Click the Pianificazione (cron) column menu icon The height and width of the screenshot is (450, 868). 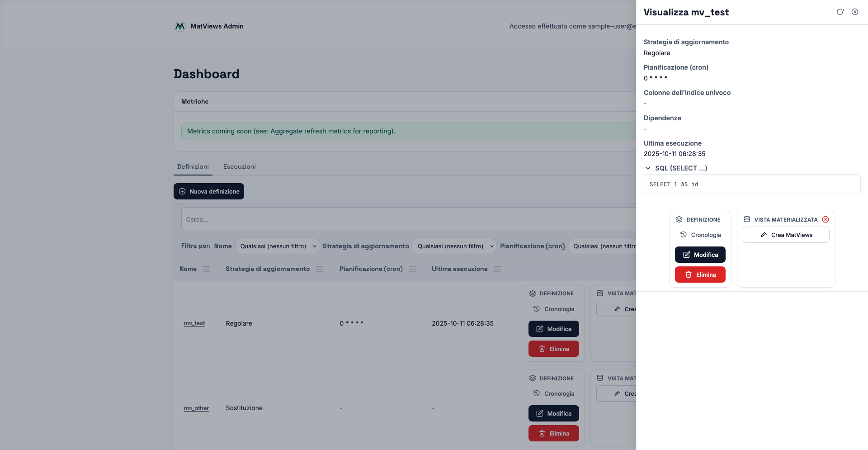coord(412,269)
